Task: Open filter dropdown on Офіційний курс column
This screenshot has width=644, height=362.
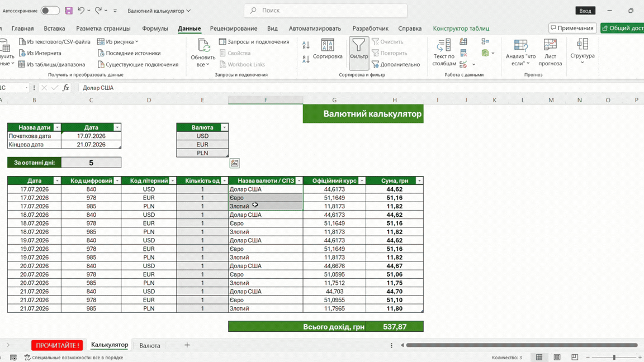Action: click(x=362, y=180)
